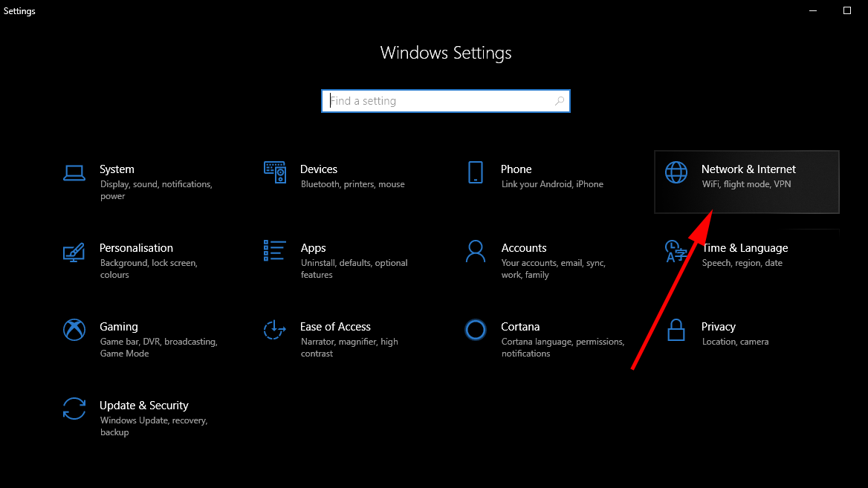Viewport: 868px width, 488px height.
Task: Click the Time & Language icon
Action: coord(676,251)
